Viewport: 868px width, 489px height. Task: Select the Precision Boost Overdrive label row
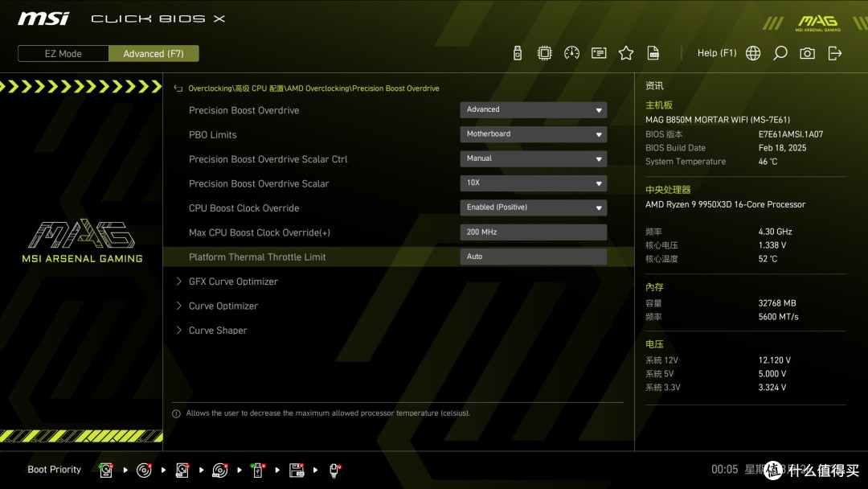tap(244, 110)
